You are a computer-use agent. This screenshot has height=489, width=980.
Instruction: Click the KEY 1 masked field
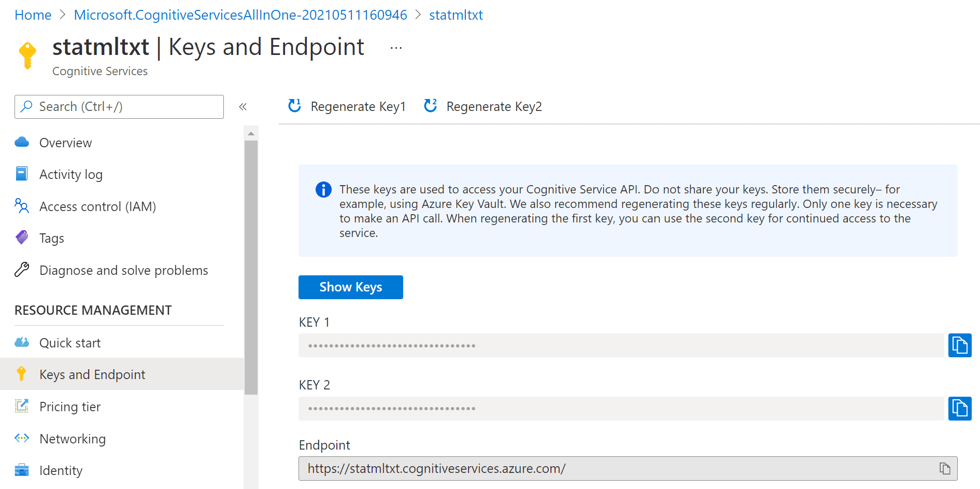(621, 345)
